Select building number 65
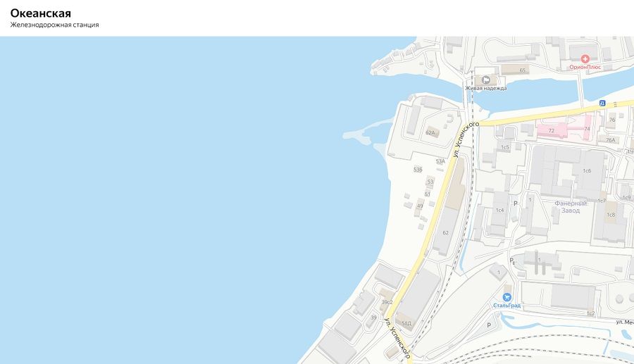The image size is (634, 364). 523,70
